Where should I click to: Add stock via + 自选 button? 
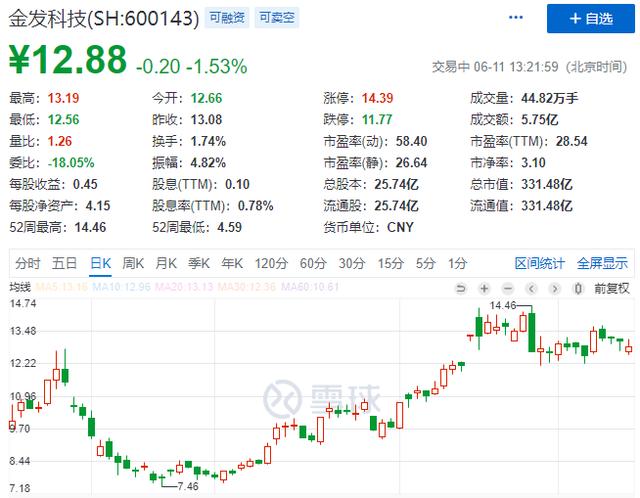click(x=591, y=19)
